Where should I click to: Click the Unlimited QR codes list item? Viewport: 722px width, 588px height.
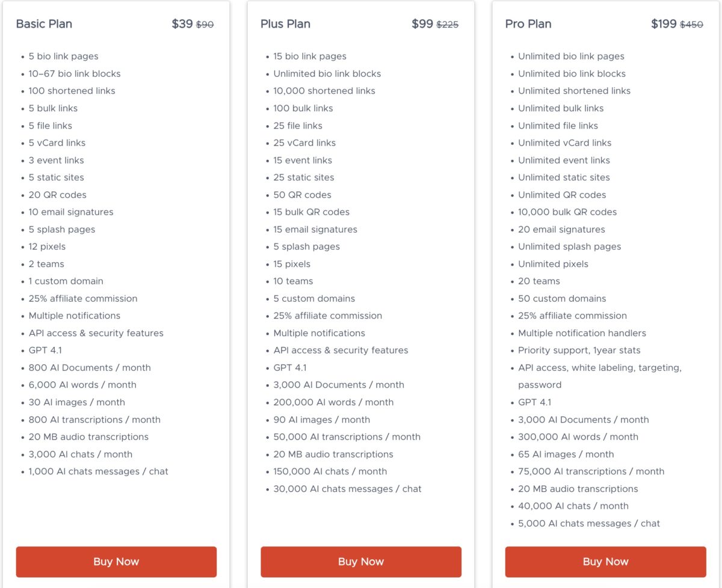click(x=562, y=194)
